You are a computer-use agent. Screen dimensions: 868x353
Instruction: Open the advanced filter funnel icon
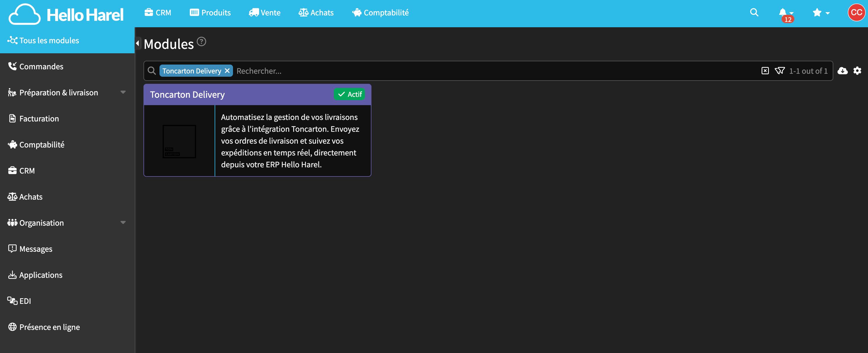pos(780,71)
